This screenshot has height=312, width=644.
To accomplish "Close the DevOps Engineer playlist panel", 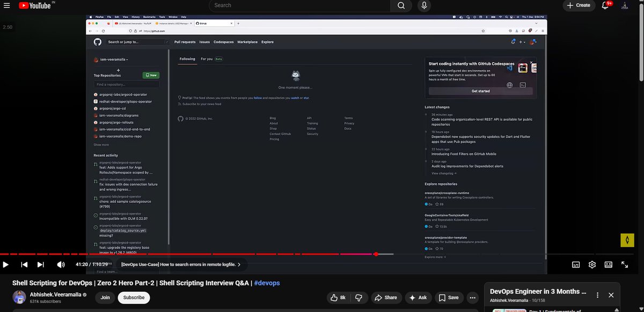I will pyautogui.click(x=611, y=295).
